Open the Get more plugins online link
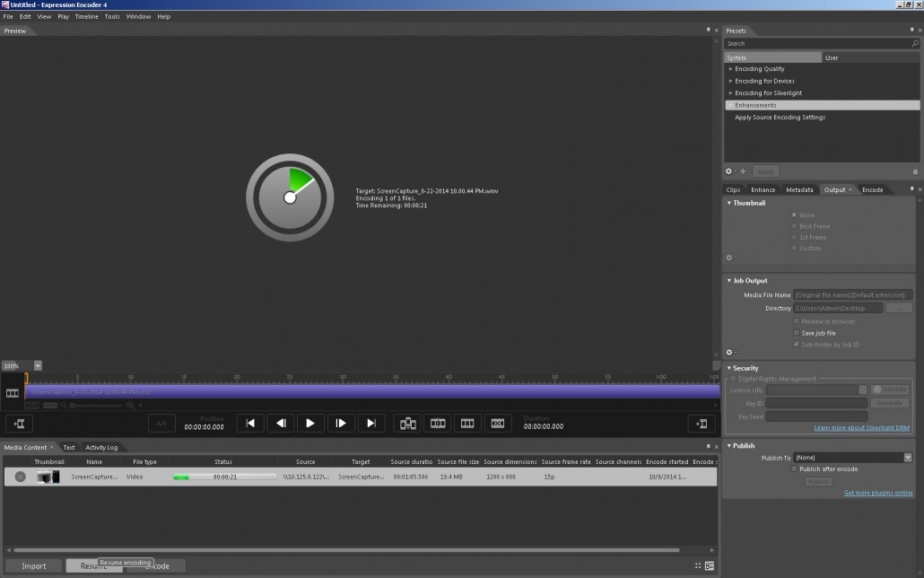The width and height of the screenshot is (924, 578). [878, 493]
